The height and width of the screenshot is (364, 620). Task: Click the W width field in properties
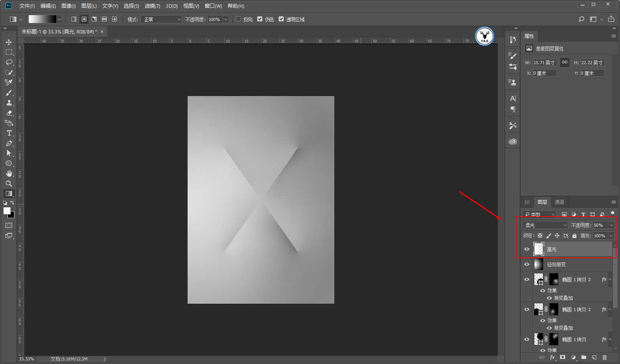pos(544,63)
